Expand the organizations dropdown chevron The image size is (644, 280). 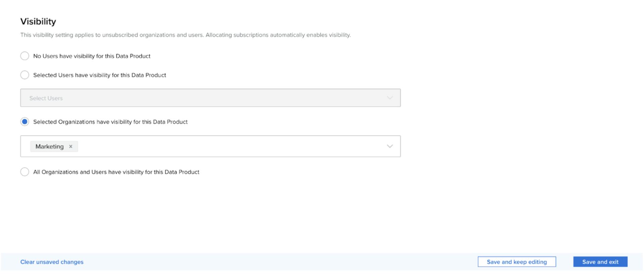coord(389,146)
